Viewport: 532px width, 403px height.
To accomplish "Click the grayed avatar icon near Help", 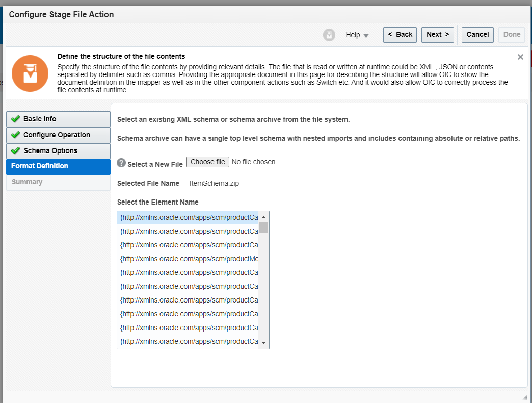I will coord(329,35).
